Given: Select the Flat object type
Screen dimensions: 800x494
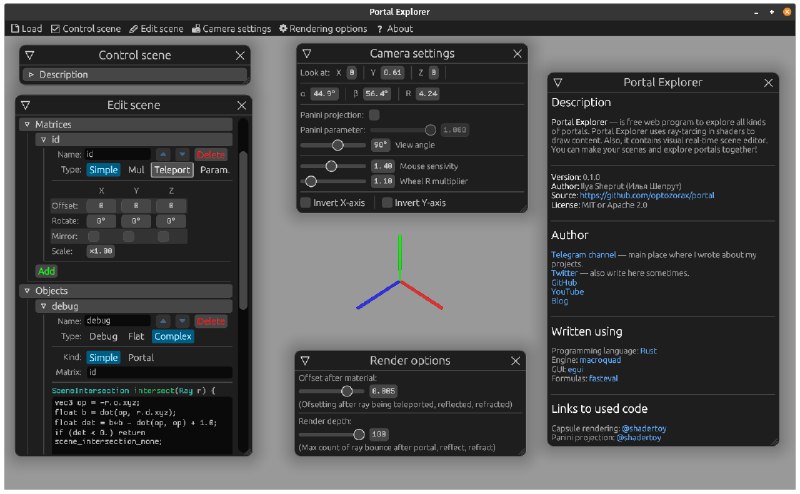Looking at the screenshot, I should [x=136, y=336].
